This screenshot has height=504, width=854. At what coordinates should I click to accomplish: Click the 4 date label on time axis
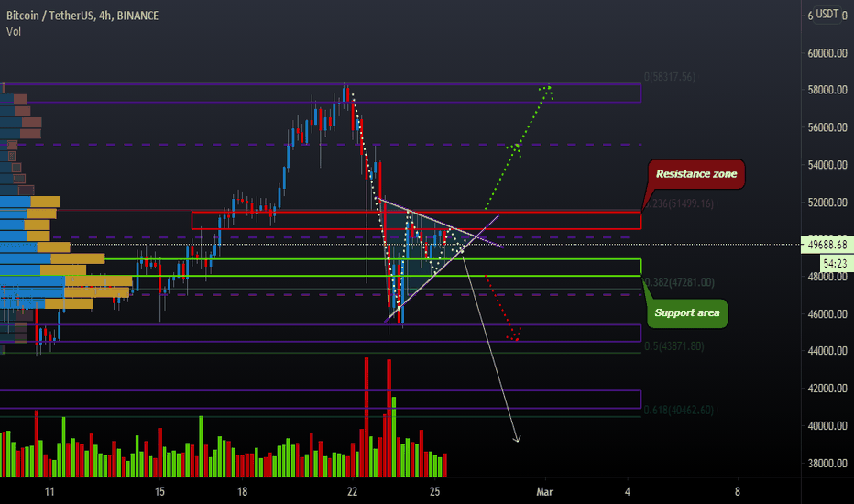pyautogui.click(x=628, y=492)
